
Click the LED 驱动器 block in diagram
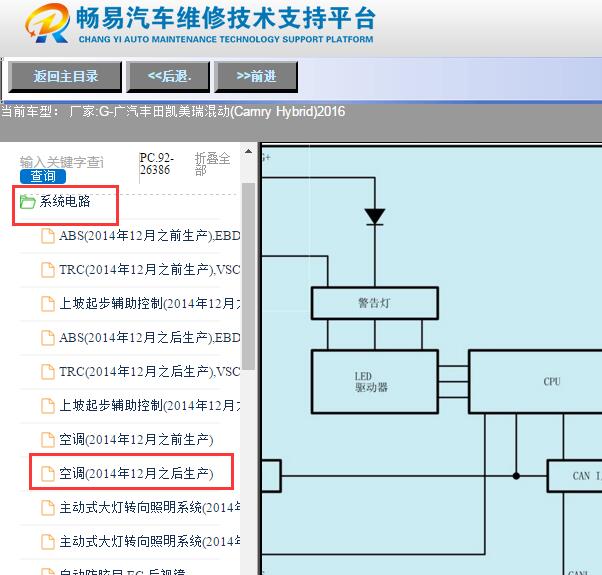click(375, 382)
